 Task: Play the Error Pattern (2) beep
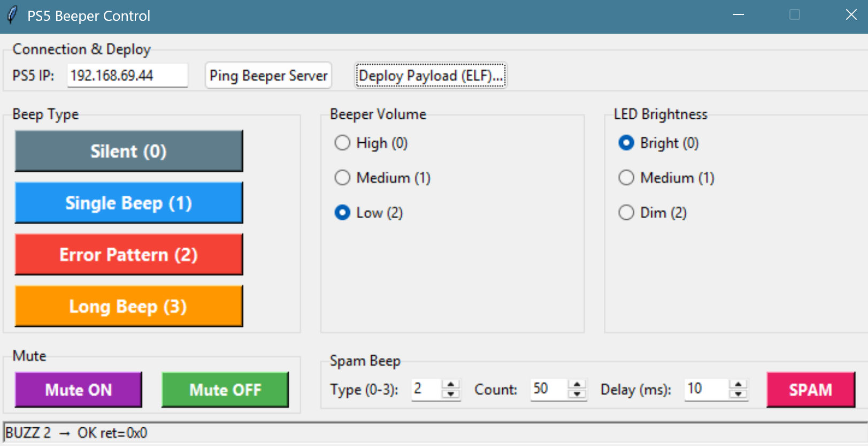pos(129,255)
